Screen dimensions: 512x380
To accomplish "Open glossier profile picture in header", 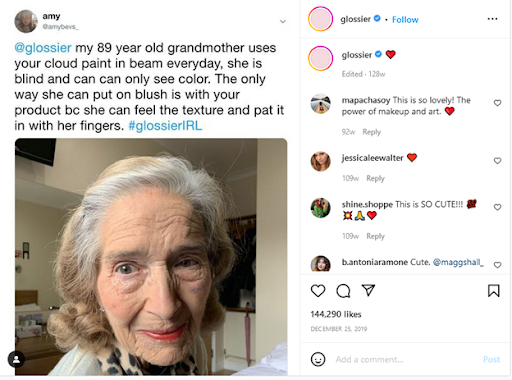I will coord(320,19).
